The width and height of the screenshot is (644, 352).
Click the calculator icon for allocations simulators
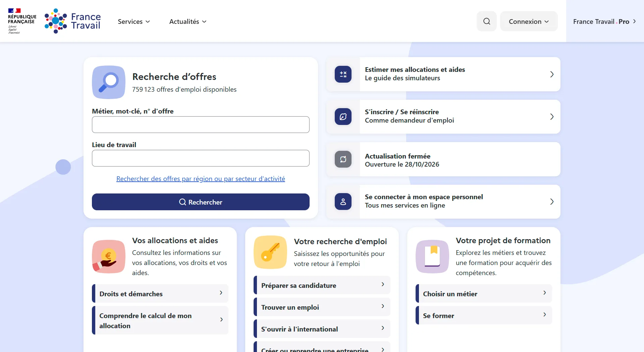(343, 74)
